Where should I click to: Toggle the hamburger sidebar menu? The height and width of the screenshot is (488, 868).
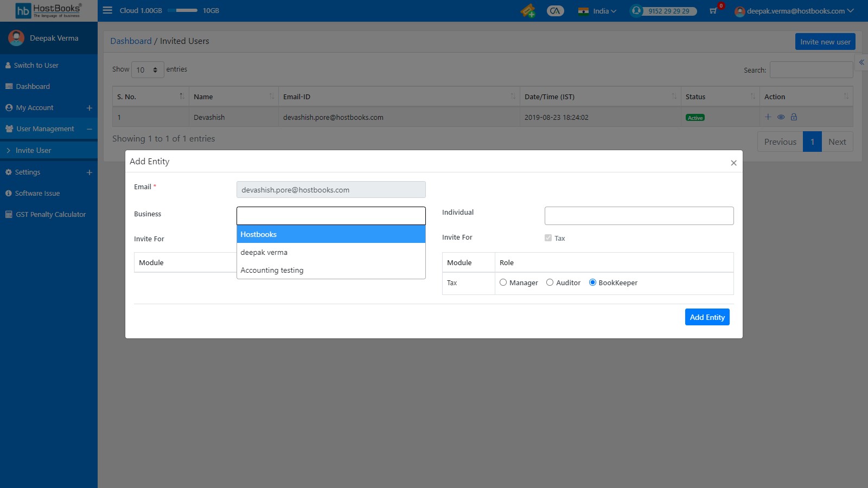point(107,10)
